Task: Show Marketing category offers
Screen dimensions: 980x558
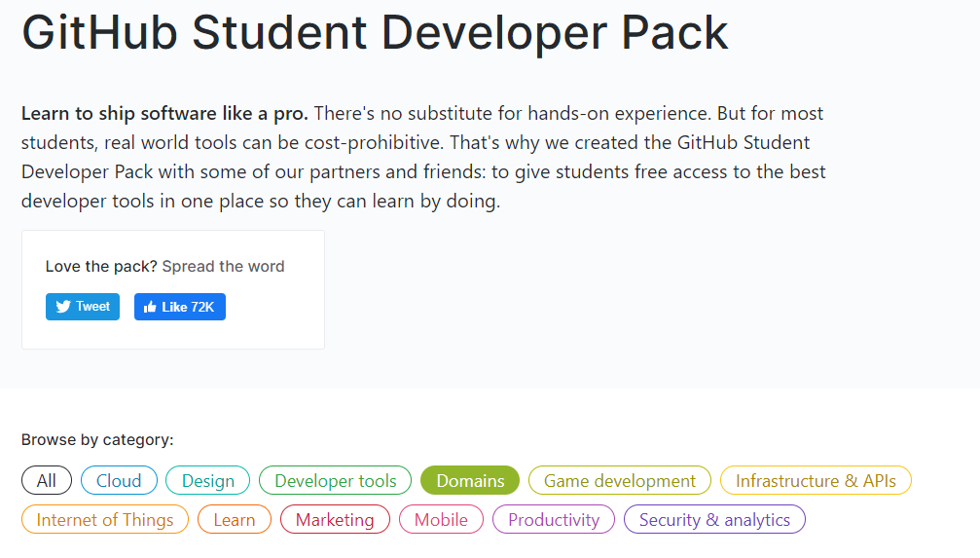Action: pyautogui.click(x=335, y=520)
